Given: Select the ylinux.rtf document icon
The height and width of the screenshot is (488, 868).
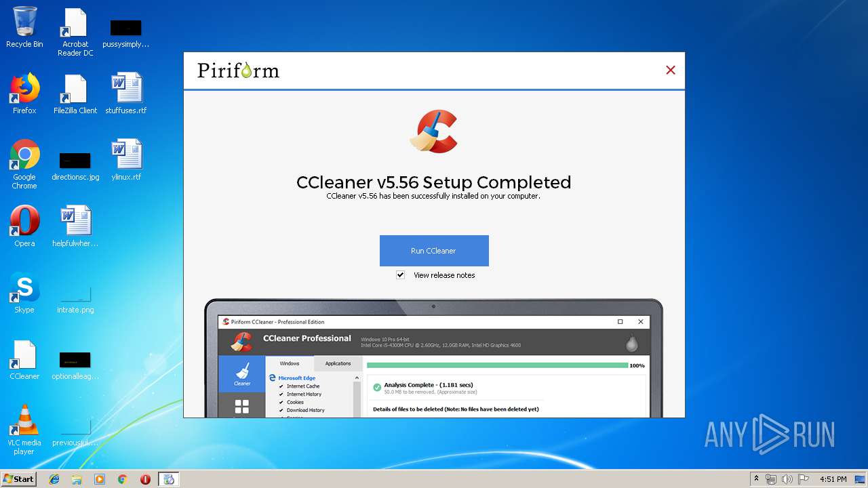Looking at the screenshot, I should [126, 160].
